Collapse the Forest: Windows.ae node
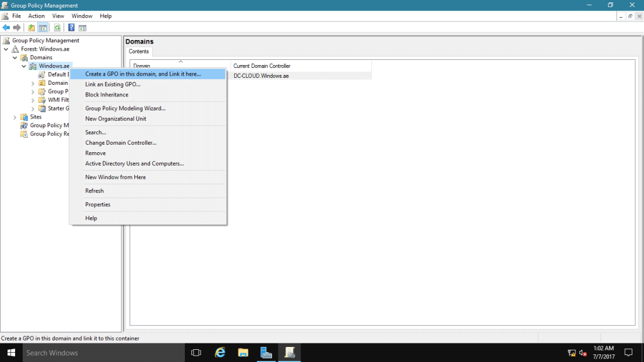 6,49
